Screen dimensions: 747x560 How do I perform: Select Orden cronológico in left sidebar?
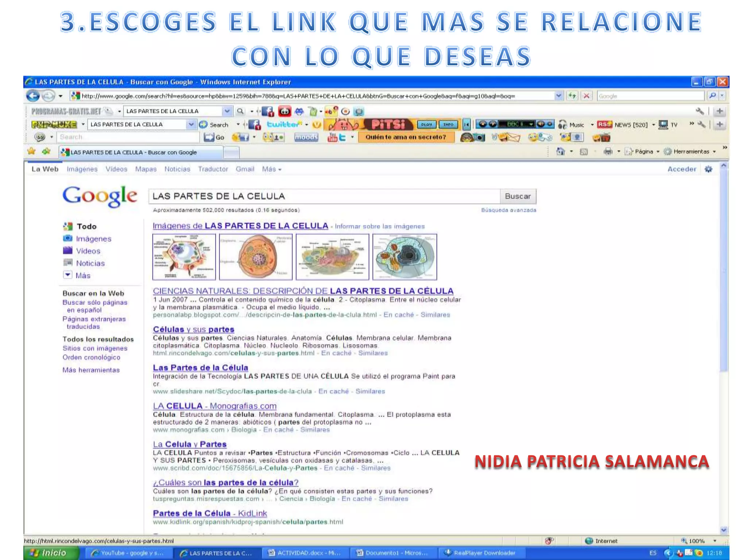(91, 357)
